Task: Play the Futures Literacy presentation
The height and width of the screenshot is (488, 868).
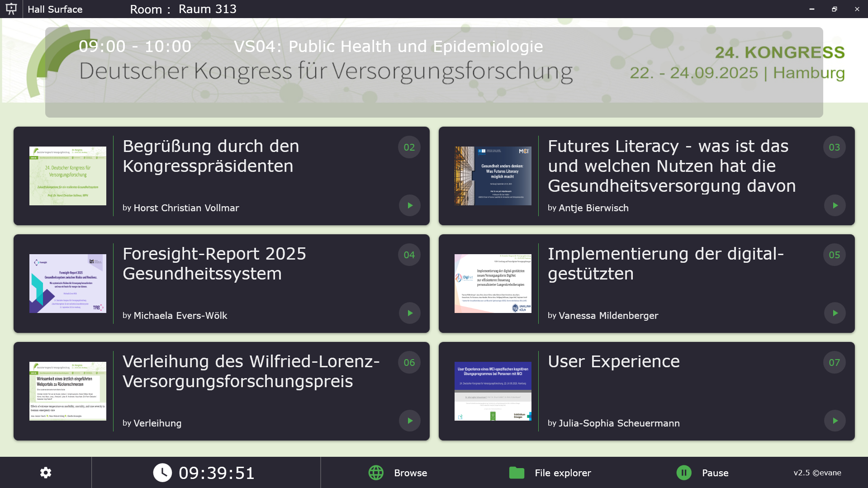Action: 835,205
